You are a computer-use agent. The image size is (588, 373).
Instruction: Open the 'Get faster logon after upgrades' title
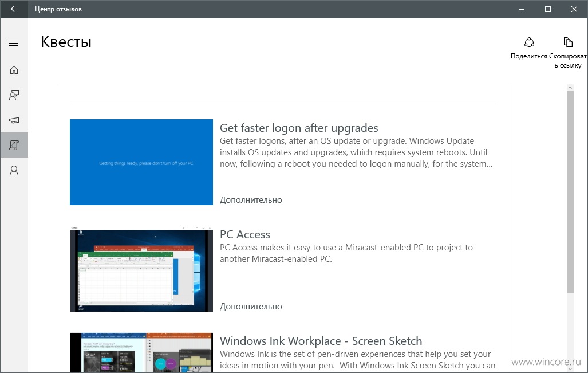click(x=299, y=128)
